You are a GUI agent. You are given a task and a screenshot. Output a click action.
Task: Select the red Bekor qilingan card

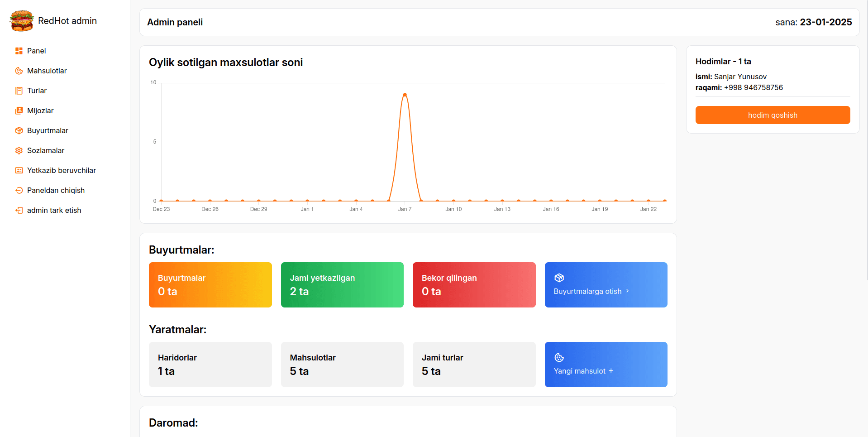click(474, 285)
